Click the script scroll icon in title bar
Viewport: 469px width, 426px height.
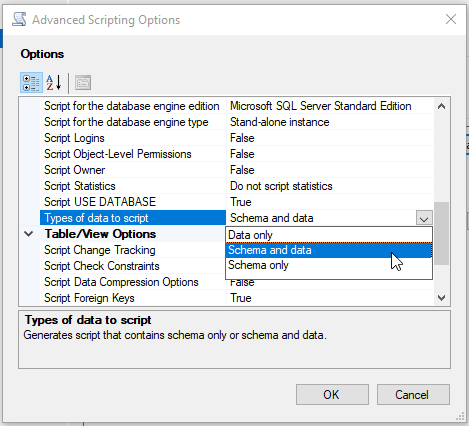point(19,19)
